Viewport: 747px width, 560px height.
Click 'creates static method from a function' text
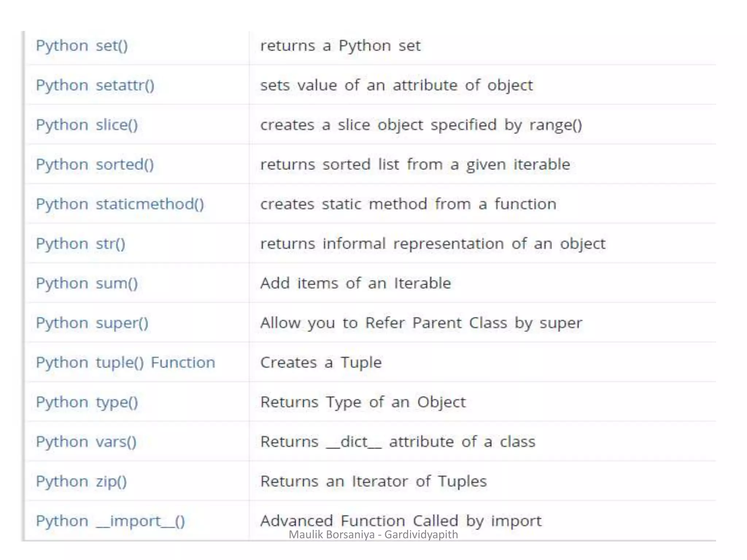(x=408, y=204)
